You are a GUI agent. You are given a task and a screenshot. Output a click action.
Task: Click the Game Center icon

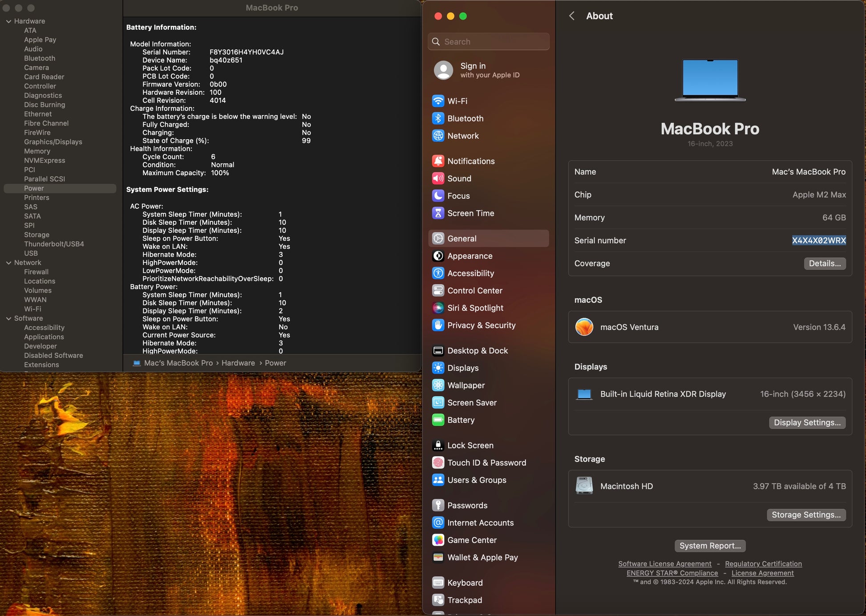click(438, 540)
